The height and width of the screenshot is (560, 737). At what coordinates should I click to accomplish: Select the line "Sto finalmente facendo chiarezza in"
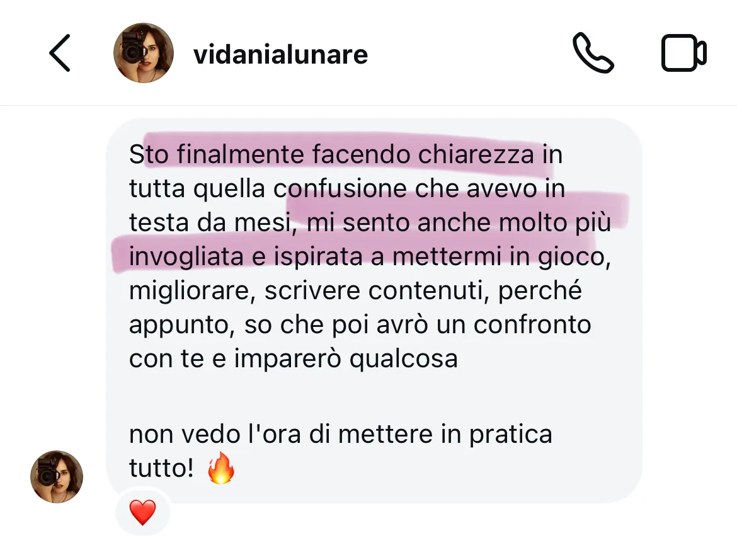point(346,154)
